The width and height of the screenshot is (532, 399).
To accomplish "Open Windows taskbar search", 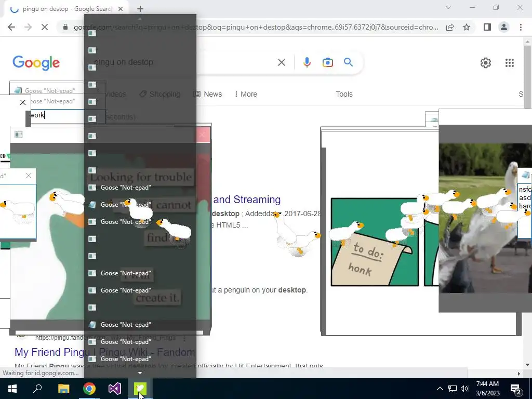I will [37, 389].
